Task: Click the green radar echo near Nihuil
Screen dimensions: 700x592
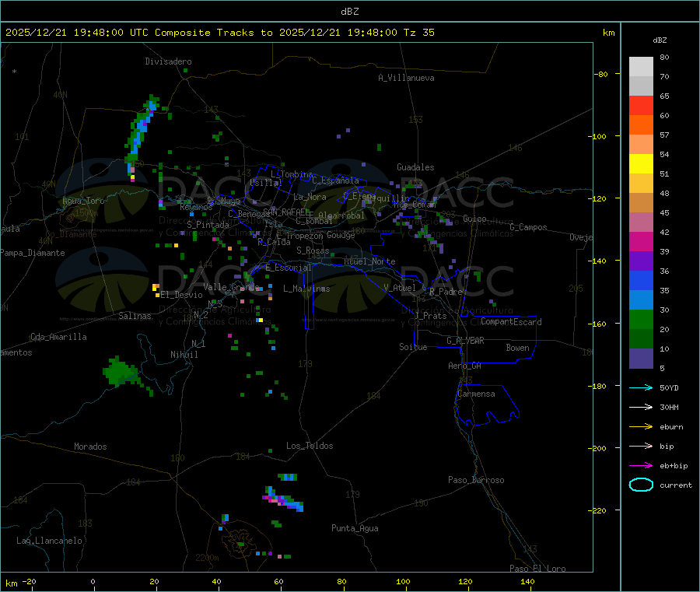Action: point(121,372)
